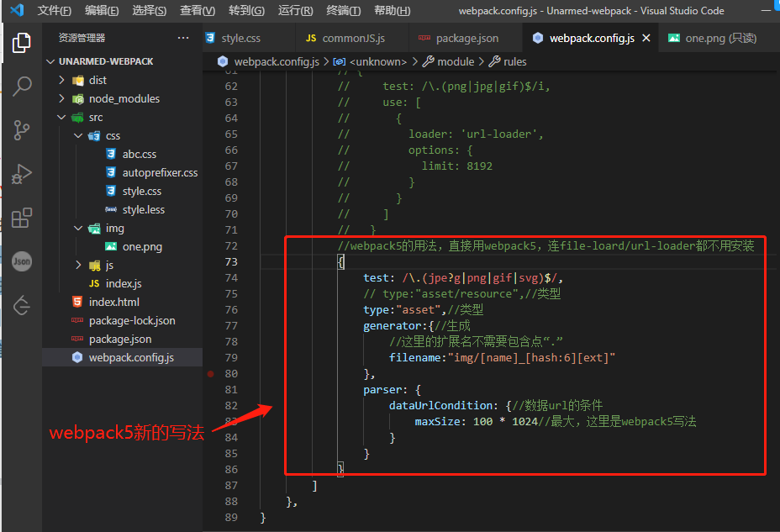
Task: Open the Explorer view in the activity bar
Action: click(21, 42)
